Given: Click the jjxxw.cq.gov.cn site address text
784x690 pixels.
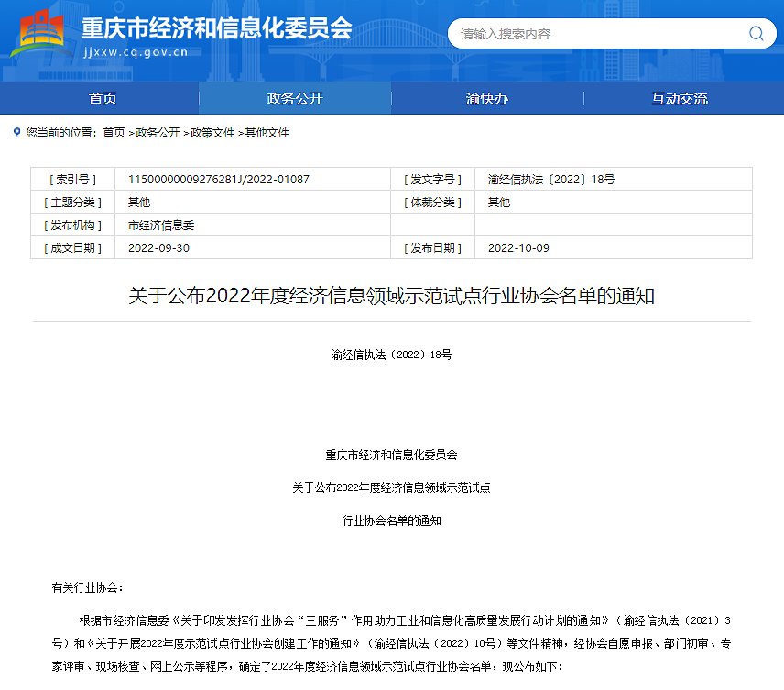Looking at the screenshot, I should click(x=136, y=52).
